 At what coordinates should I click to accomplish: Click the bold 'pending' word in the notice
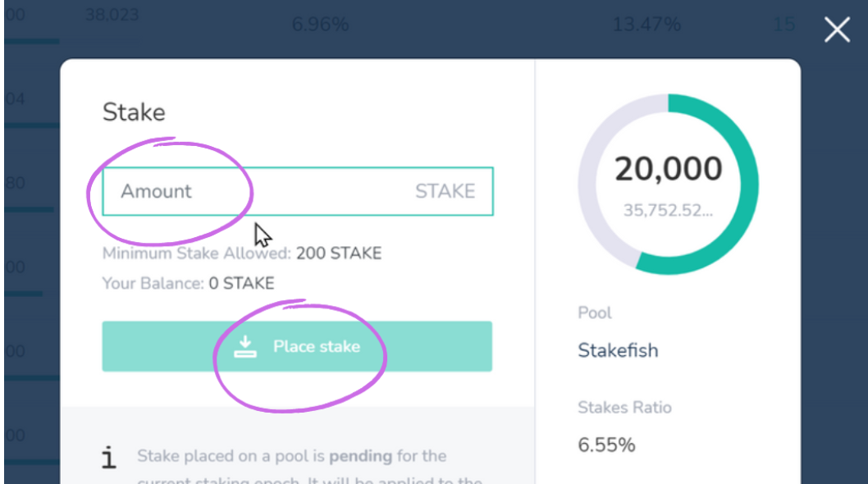360,456
